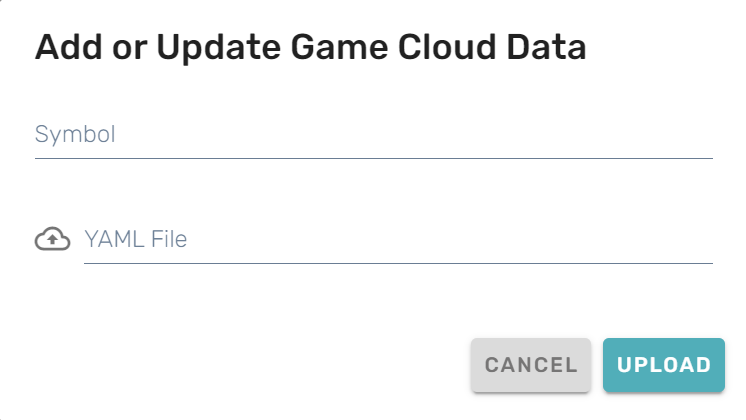Click the cloud upload icon
The image size is (746, 420).
coord(52,240)
